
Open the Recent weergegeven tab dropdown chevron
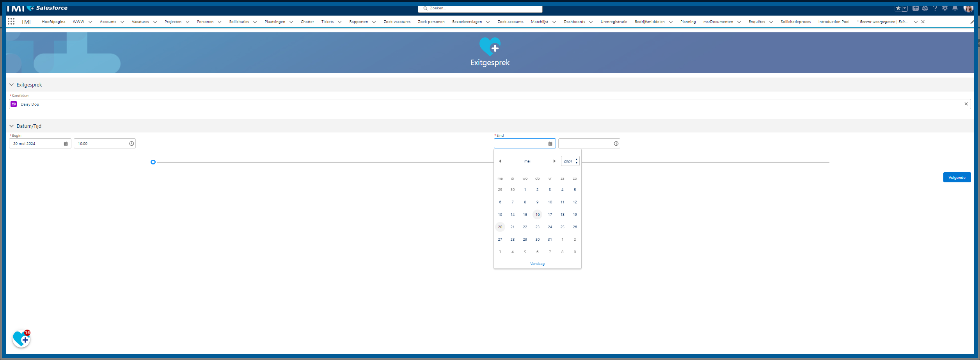click(x=916, y=22)
